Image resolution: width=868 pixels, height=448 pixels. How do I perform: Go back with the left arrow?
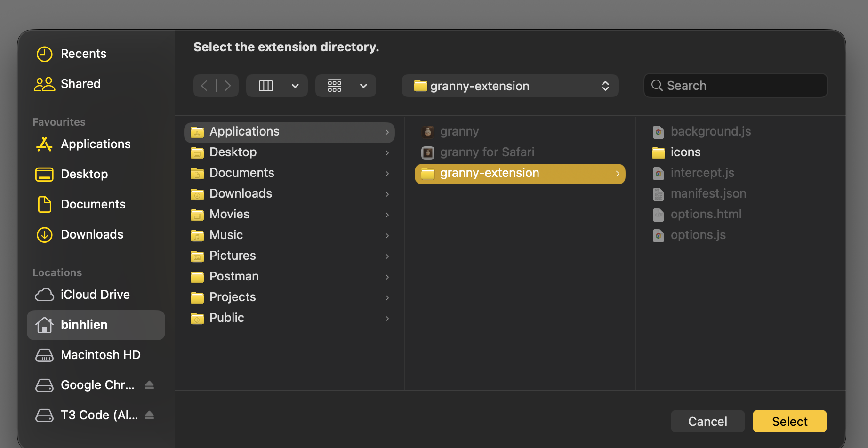click(204, 86)
